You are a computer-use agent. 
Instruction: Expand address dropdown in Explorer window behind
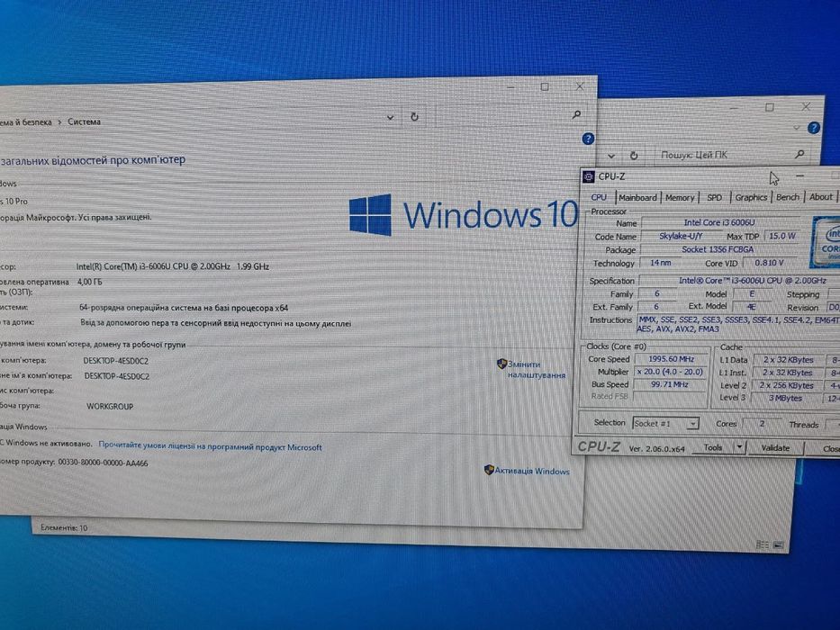click(x=611, y=156)
